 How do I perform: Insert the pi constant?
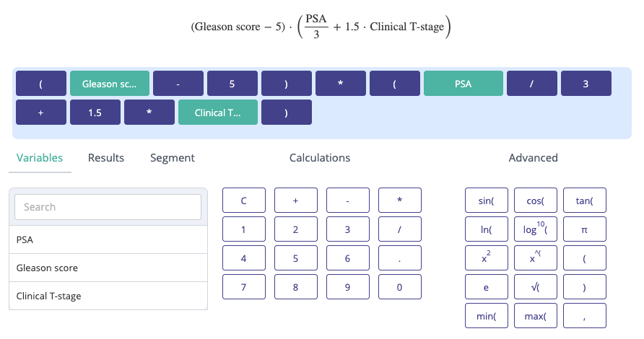tap(585, 229)
